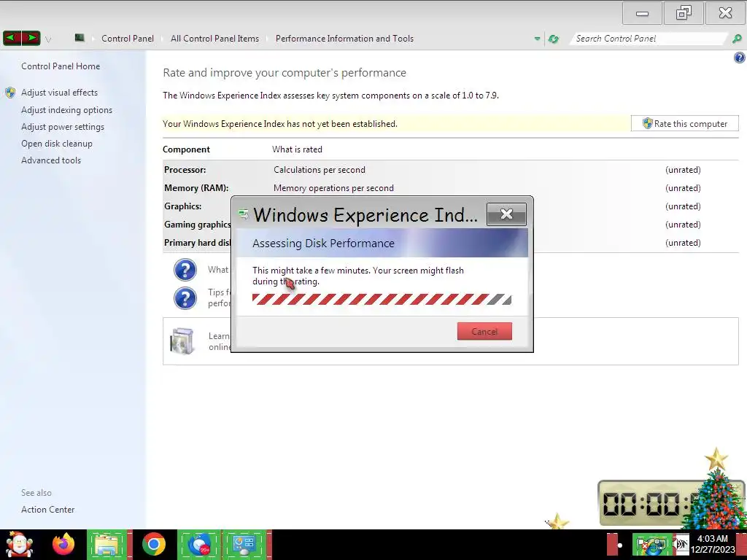
Task: Click the Action Center flag tray icon
Action: [x=642, y=545]
